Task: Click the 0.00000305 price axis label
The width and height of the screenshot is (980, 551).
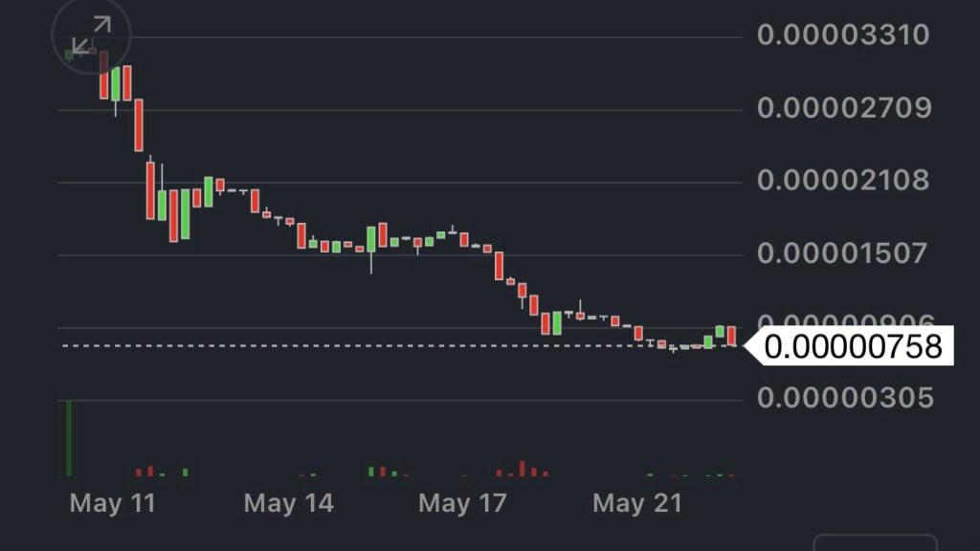Action: click(842, 397)
